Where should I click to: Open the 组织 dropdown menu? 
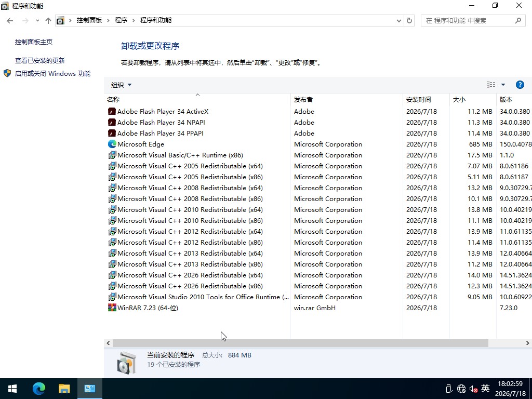tap(121, 85)
